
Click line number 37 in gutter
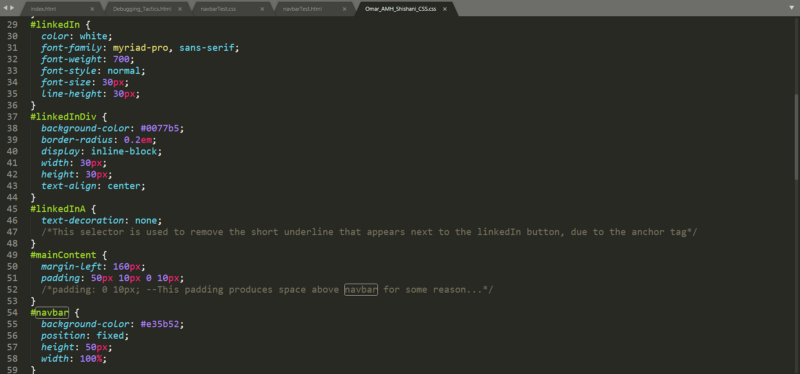[12, 116]
